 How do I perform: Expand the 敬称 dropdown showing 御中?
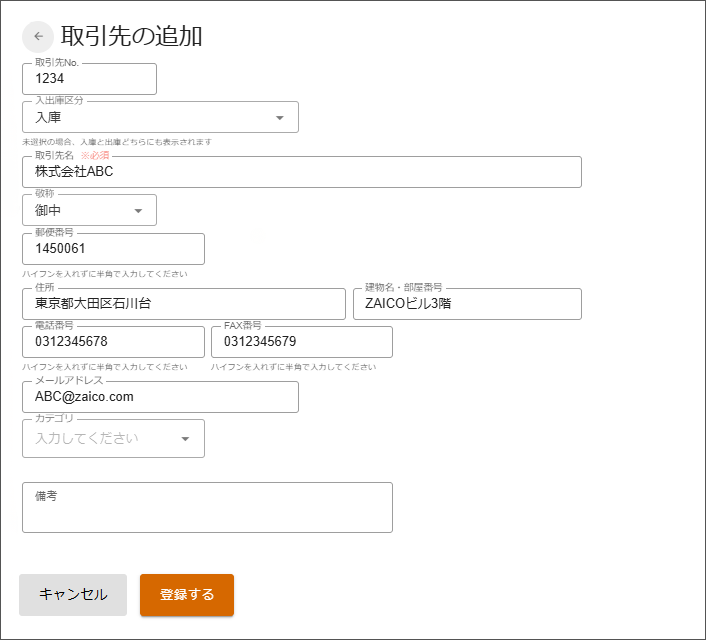click(89, 210)
